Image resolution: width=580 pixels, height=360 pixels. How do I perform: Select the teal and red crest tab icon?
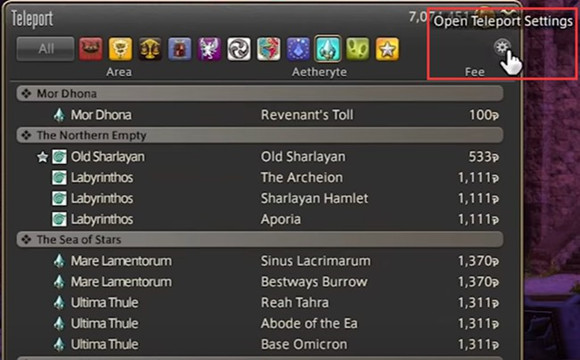click(269, 49)
